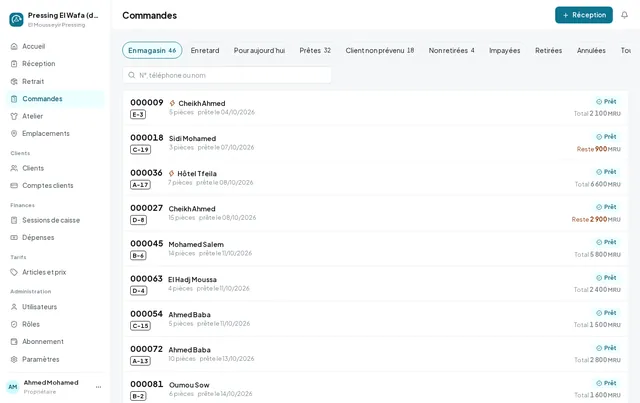640x403 pixels.
Task: Click the Rôles shield icon
Action: tap(14, 324)
